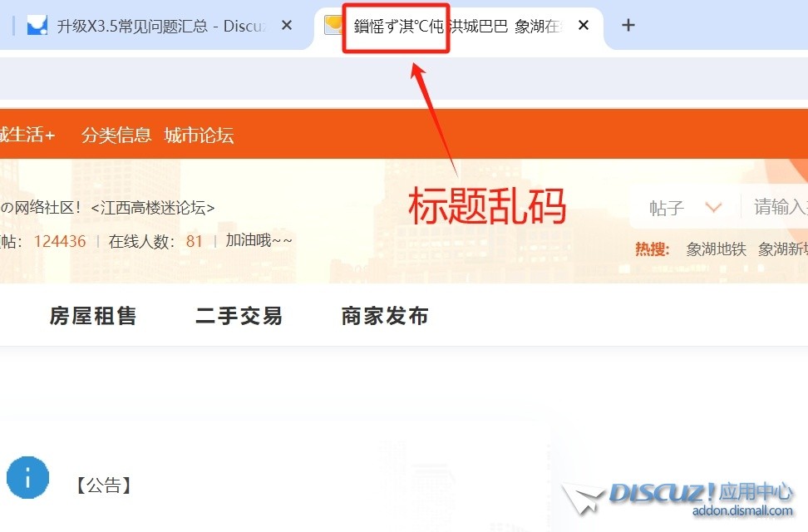Click the Discuz 应用中心 logo watermark

tap(677, 498)
